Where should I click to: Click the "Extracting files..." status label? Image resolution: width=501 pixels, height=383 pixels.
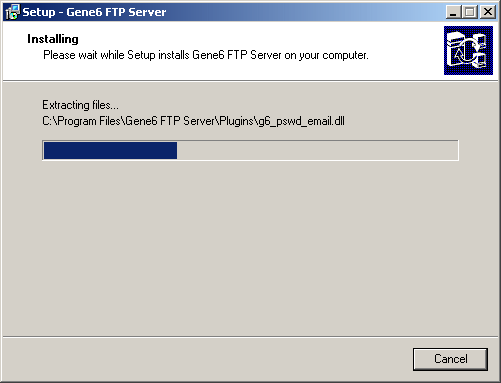80,105
